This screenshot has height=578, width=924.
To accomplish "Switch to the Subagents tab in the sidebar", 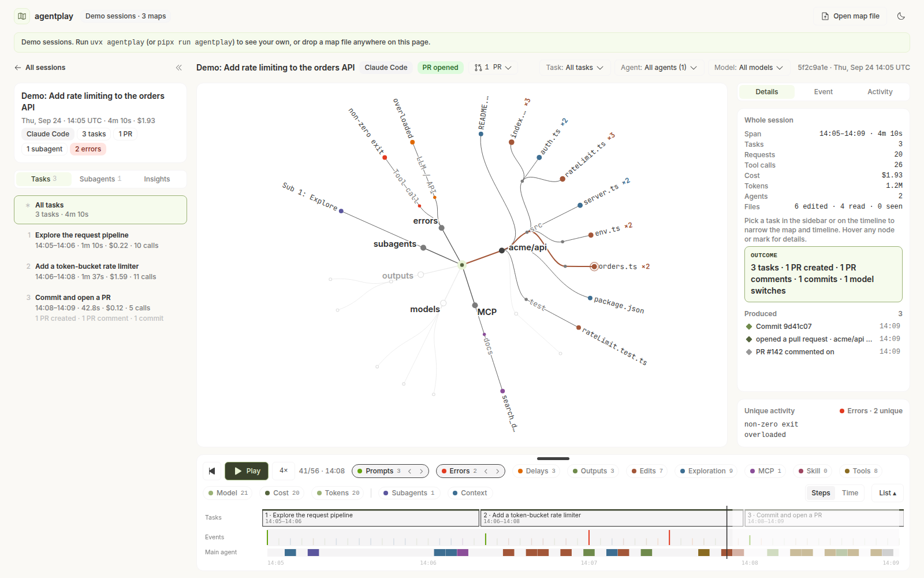I will tap(100, 179).
